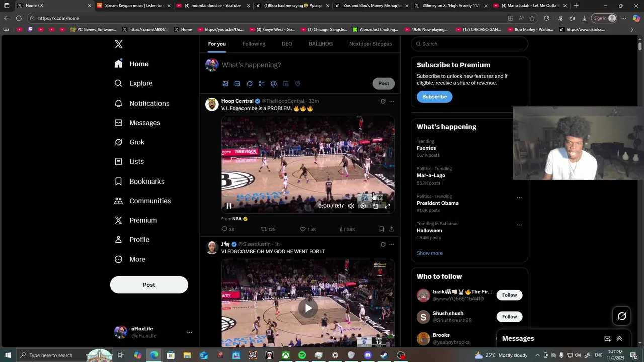Open the Mar-a-Lago trending topic
This screenshot has width=644, height=362.
coord(431,175)
